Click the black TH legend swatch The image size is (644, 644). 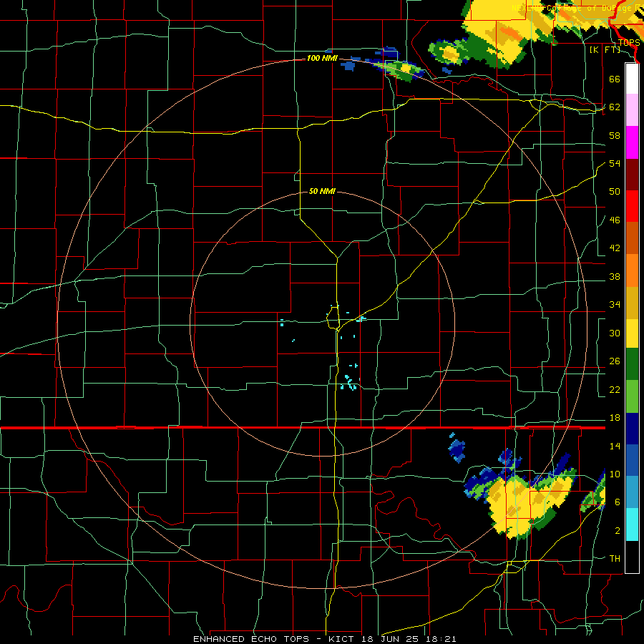coord(632,557)
